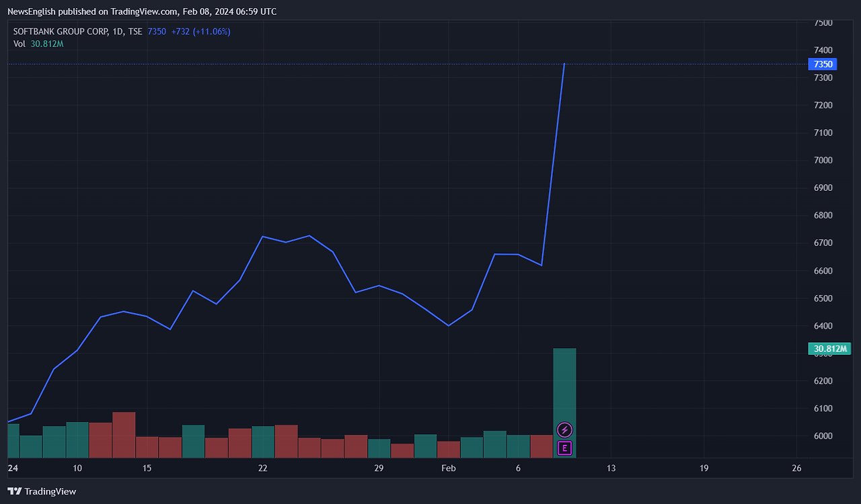Click the 15 label on the date axis
The width and height of the screenshot is (861, 504).
(x=147, y=468)
